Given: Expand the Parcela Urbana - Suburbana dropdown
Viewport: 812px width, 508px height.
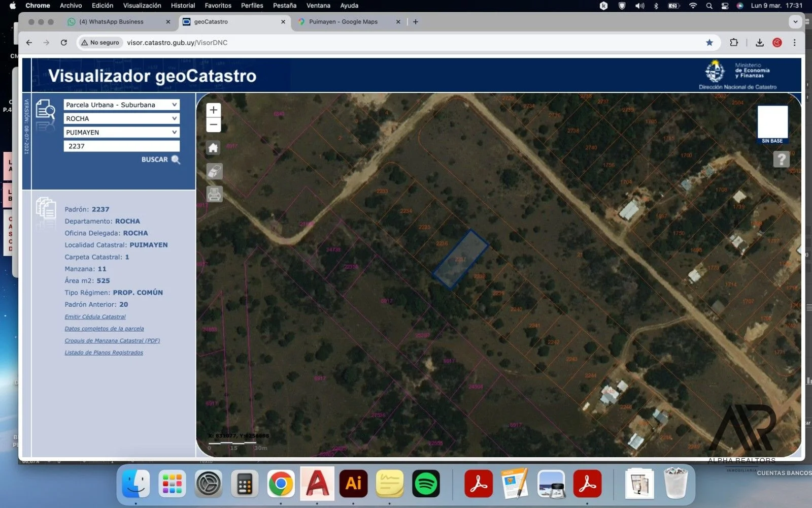Looking at the screenshot, I should [121, 105].
